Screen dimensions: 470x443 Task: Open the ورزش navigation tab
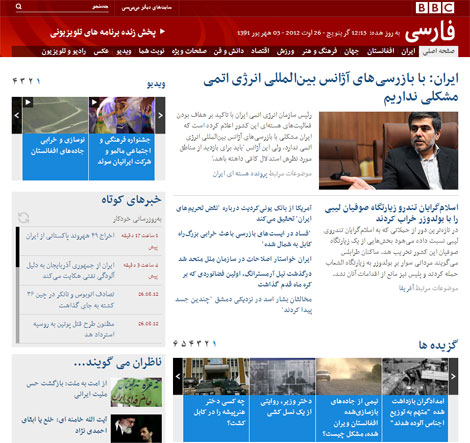tap(285, 51)
